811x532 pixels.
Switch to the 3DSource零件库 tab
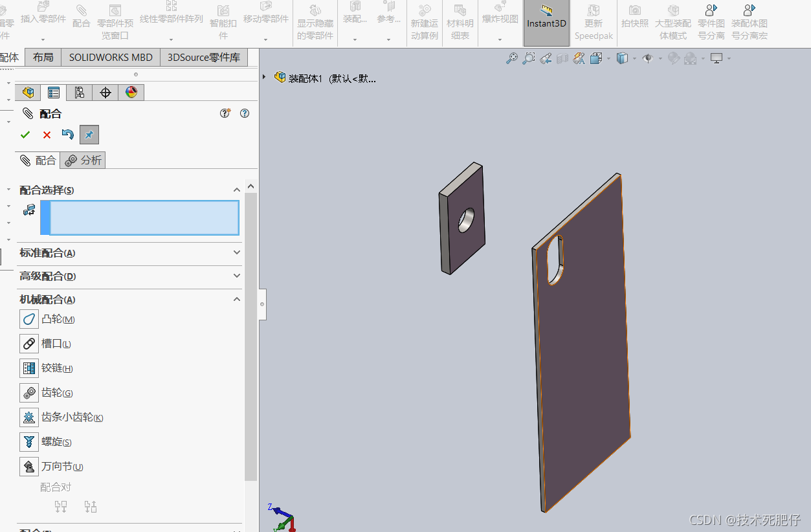coord(204,57)
